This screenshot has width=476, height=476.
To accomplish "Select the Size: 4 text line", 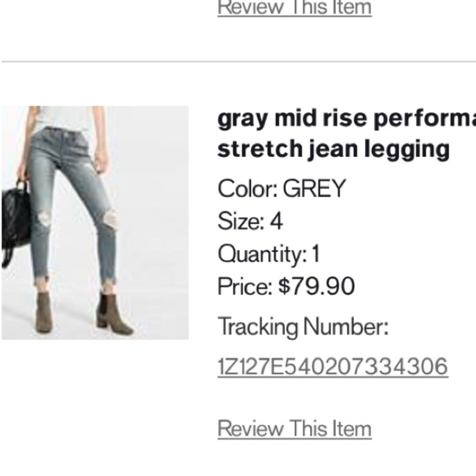I will coord(248,220).
